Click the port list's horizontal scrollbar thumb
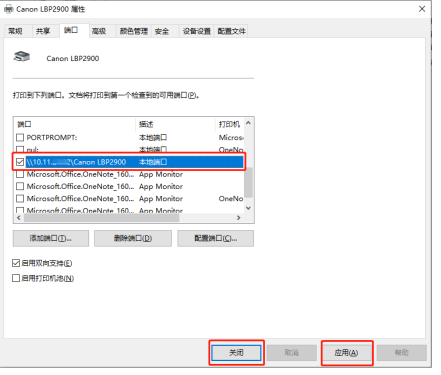The image size is (441, 375). [102, 218]
